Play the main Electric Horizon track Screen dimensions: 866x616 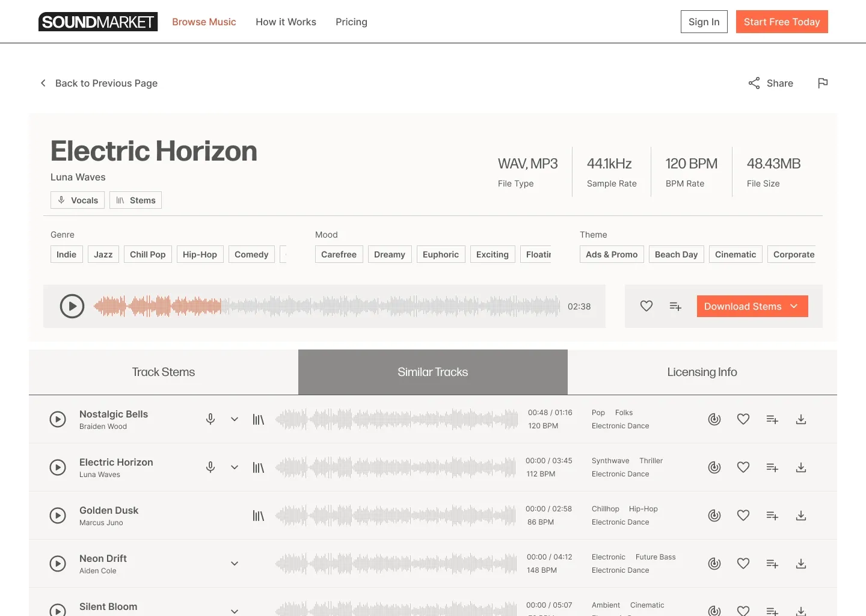pyautogui.click(x=72, y=306)
